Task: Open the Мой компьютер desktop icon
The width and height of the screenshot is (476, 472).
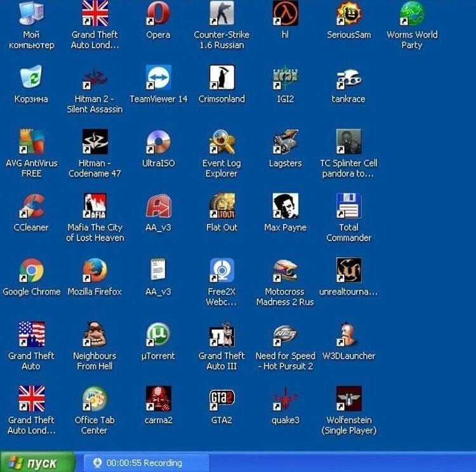Action: (31, 14)
